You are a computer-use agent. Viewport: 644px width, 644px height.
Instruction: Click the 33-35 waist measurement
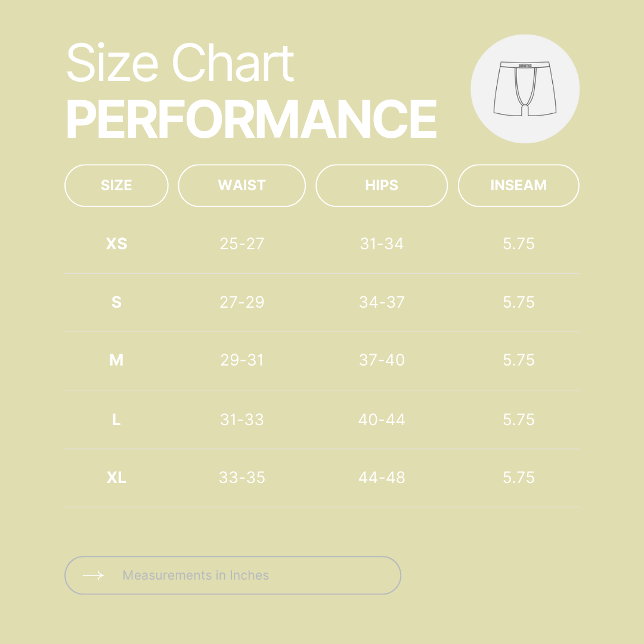click(x=241, y=478)
